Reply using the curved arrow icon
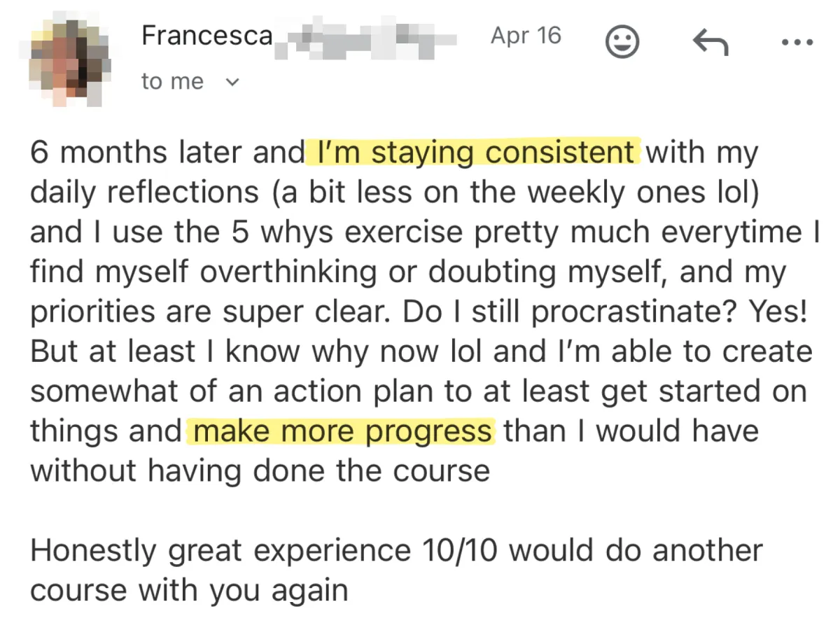The height and width of the screenshot is (623, 840). [710, 44]
